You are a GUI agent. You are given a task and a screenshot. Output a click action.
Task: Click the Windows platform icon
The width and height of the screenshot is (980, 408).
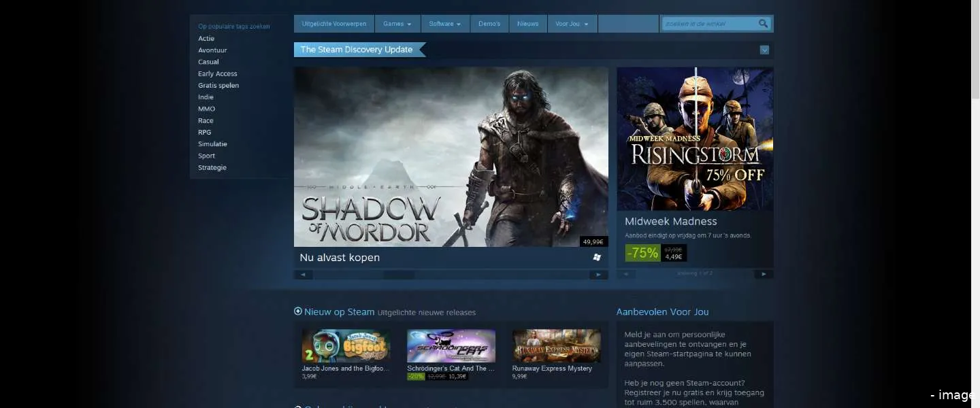point(597,258)
